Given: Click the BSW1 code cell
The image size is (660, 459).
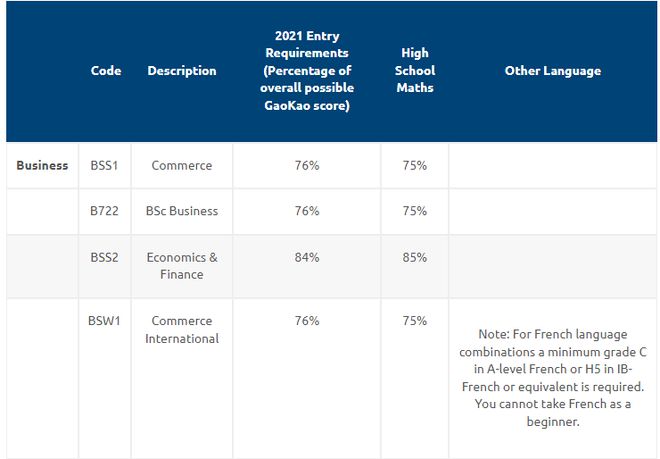Looking at the screenshot, I should coord(104,321).
